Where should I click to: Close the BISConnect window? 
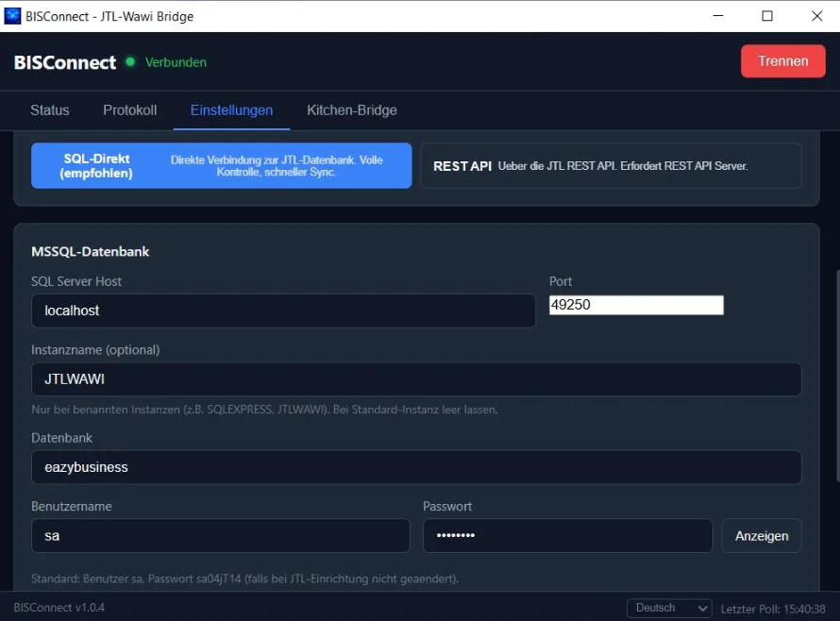[816, 16]
